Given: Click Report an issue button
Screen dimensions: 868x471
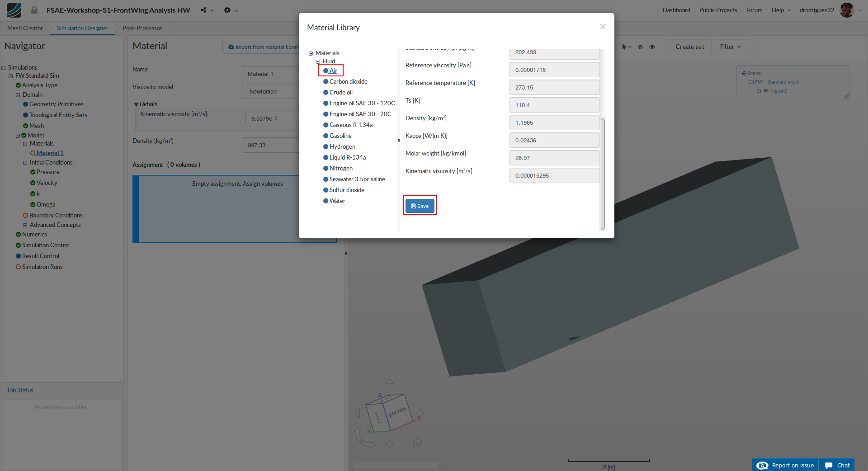Looking at the screenshot, I should [785, 465].
